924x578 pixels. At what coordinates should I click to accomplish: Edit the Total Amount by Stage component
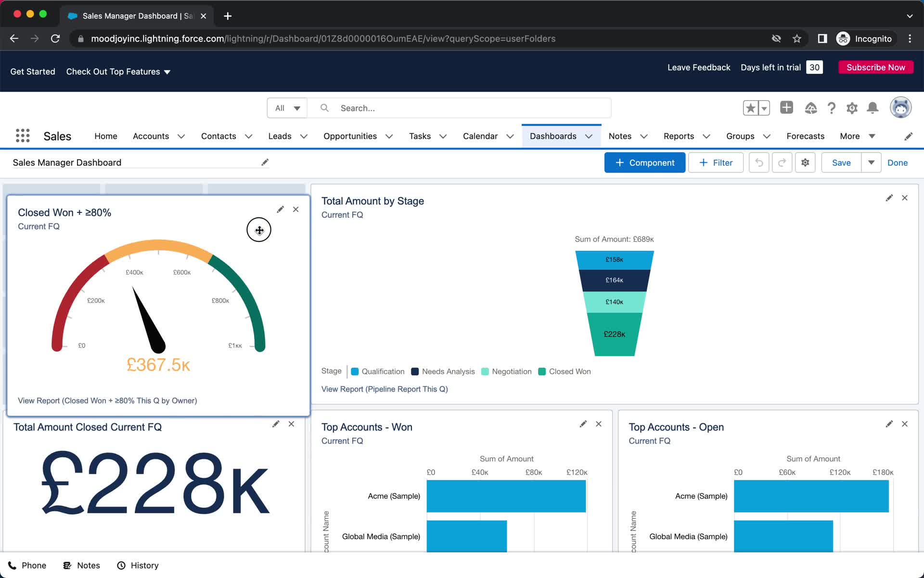click(x=889, y=198)
